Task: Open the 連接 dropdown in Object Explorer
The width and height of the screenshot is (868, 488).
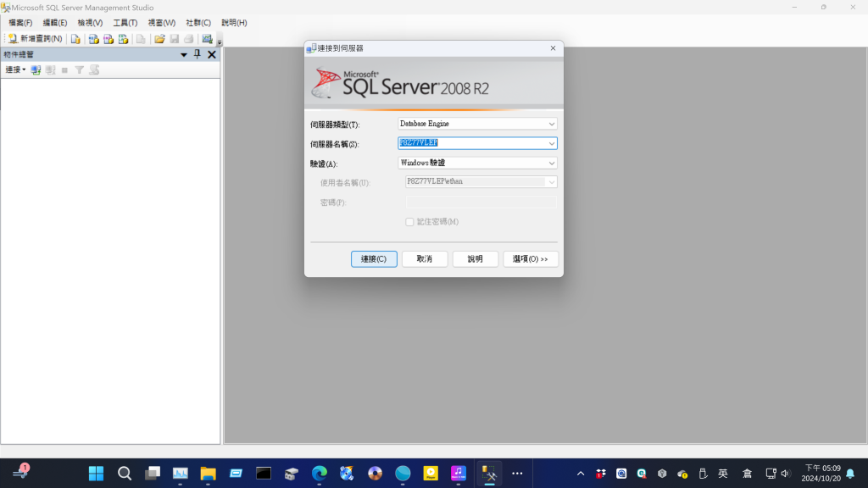Action: [x=15, y=70]
